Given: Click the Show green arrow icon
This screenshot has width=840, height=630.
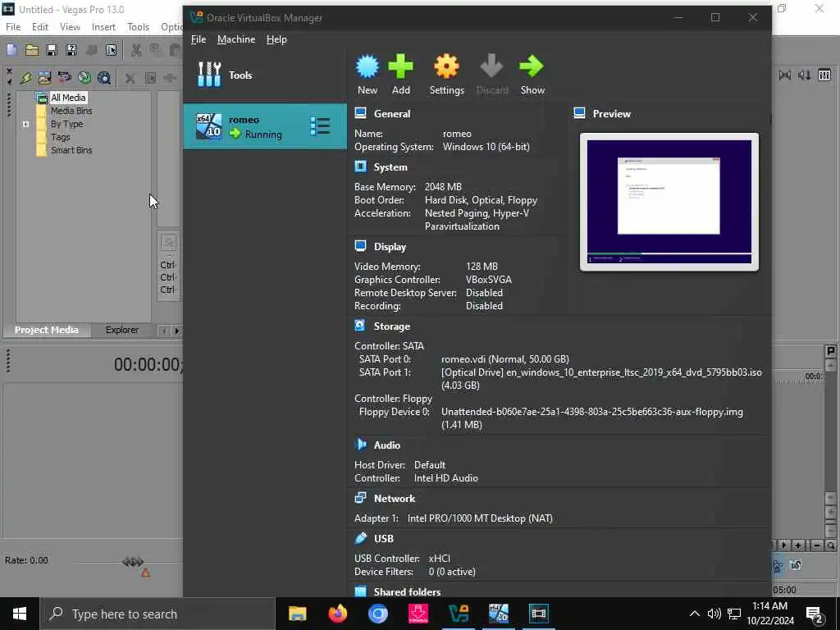Looking at the screenshot, I should [x=532, y=75].
